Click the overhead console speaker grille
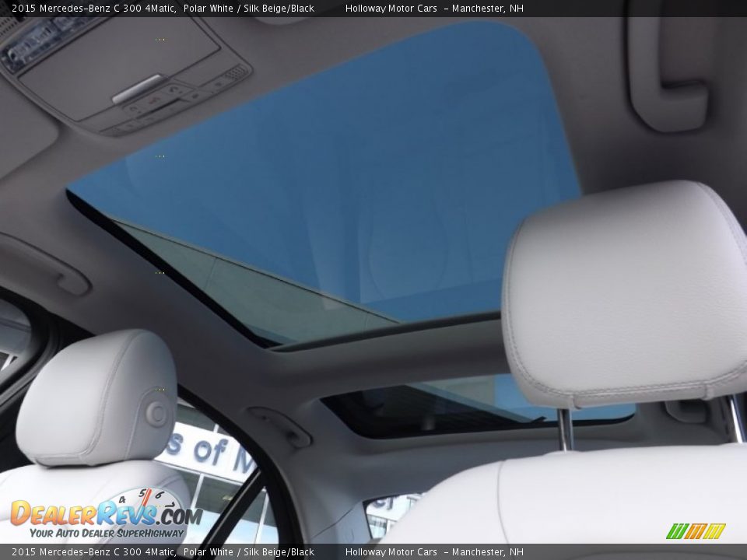The image size is (747, 560). 235,72
